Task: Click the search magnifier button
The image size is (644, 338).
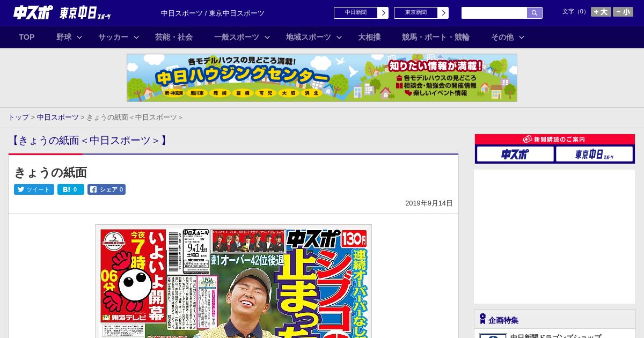Action: [x=535, y=13]
